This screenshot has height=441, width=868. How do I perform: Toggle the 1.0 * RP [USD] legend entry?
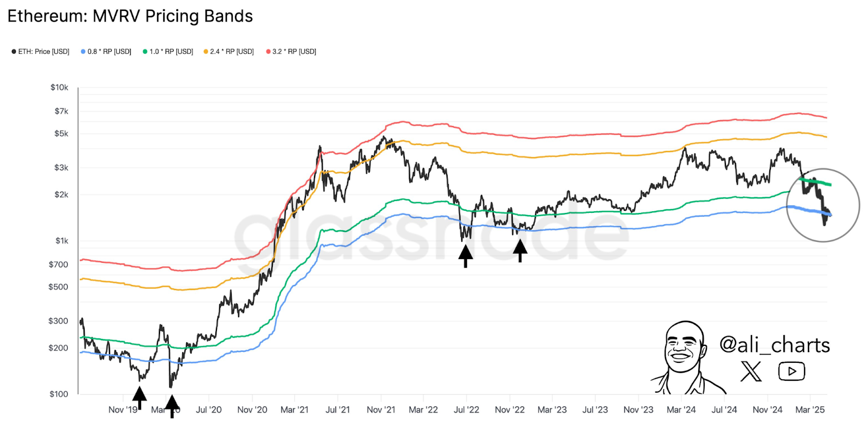pos(168,52)
